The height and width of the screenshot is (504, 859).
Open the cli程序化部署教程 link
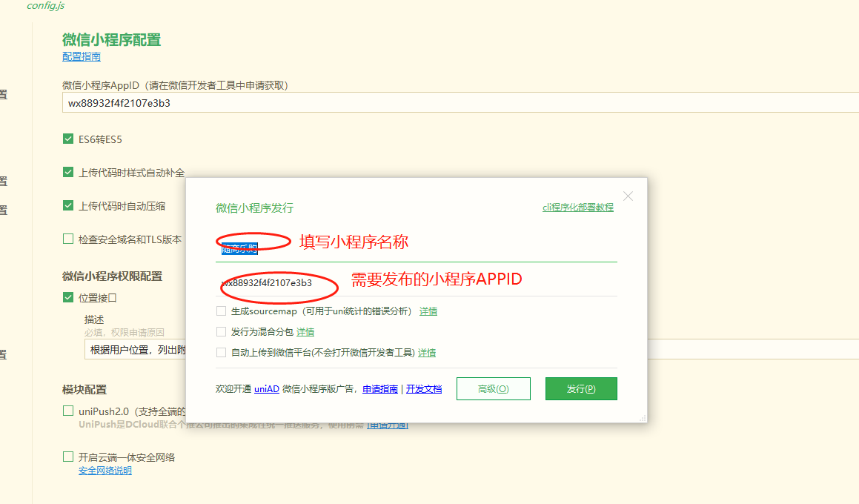click(577, 208)
